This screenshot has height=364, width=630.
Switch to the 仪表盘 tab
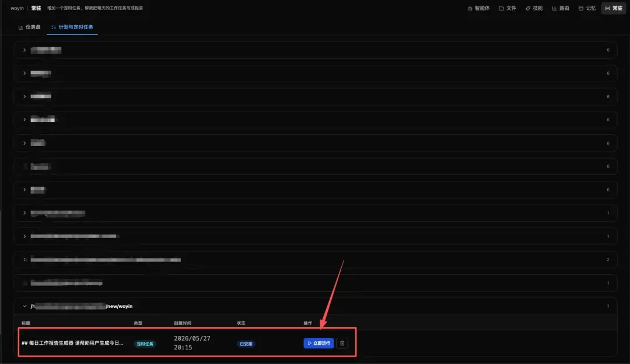click(x=29, y=27)
